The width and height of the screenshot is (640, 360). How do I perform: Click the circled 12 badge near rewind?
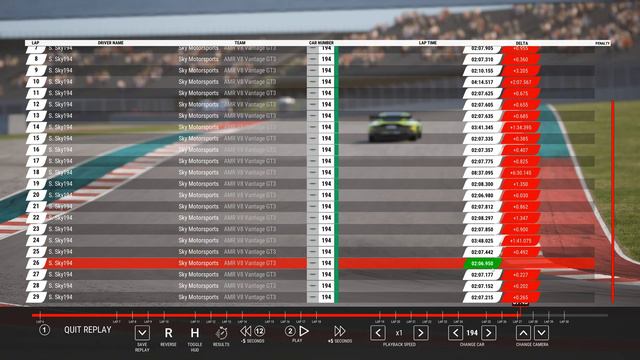point(260,331)
